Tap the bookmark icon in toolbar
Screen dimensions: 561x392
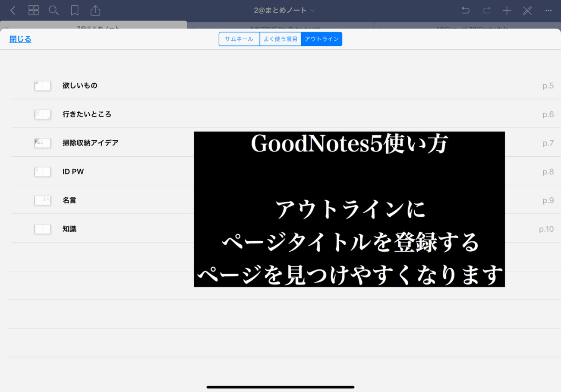pos(75,10)
